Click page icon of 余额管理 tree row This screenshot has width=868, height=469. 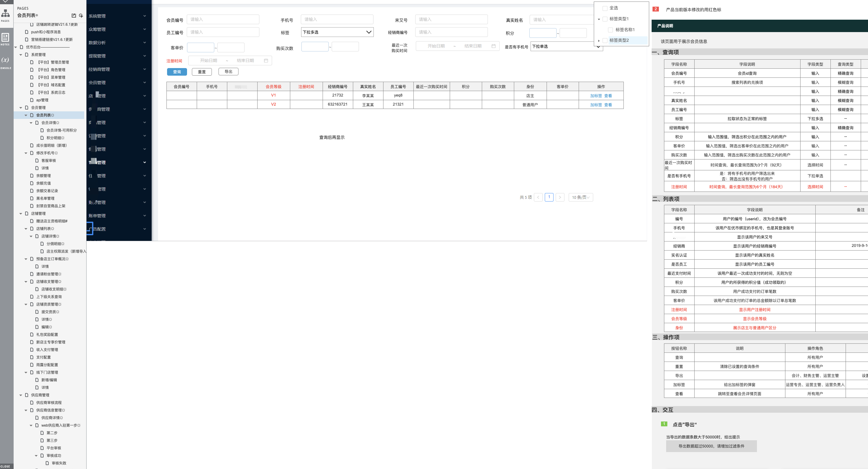(32, 176)
